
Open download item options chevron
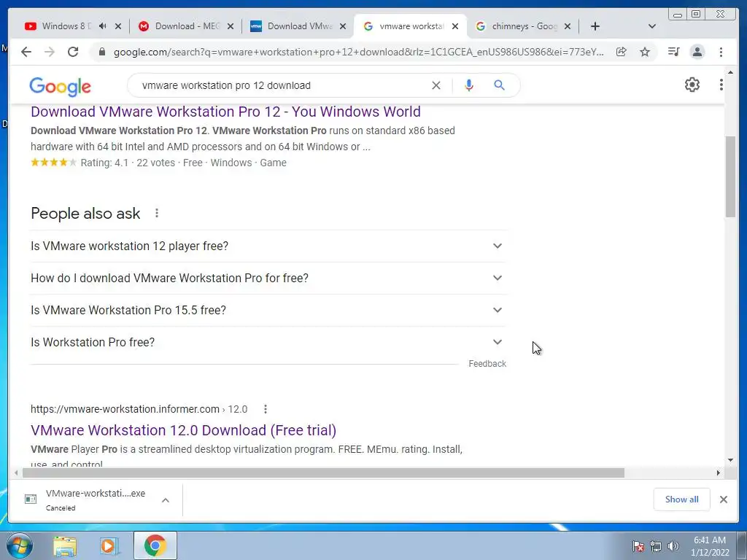(166, 500)
